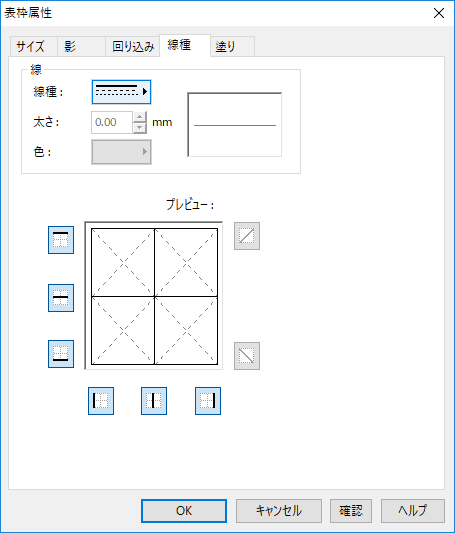Toggle the bottom border line button
The height and width of the screenshot is (533, 455).
61,354
